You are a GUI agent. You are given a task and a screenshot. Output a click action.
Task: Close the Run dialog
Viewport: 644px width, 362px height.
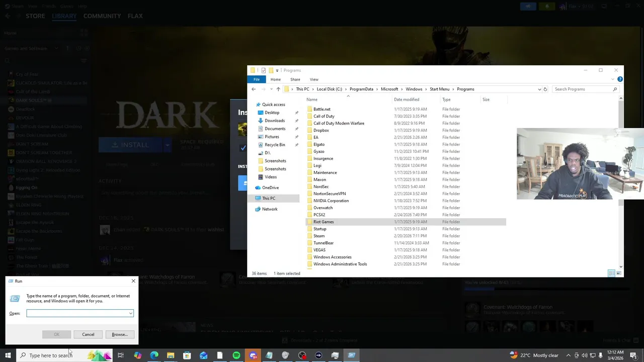point(133,281)
